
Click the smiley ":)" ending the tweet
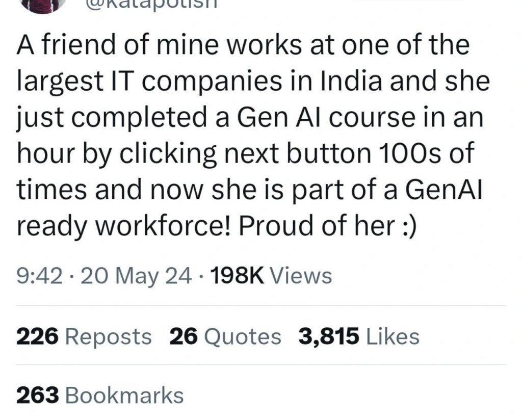click(x=407, y=227)
